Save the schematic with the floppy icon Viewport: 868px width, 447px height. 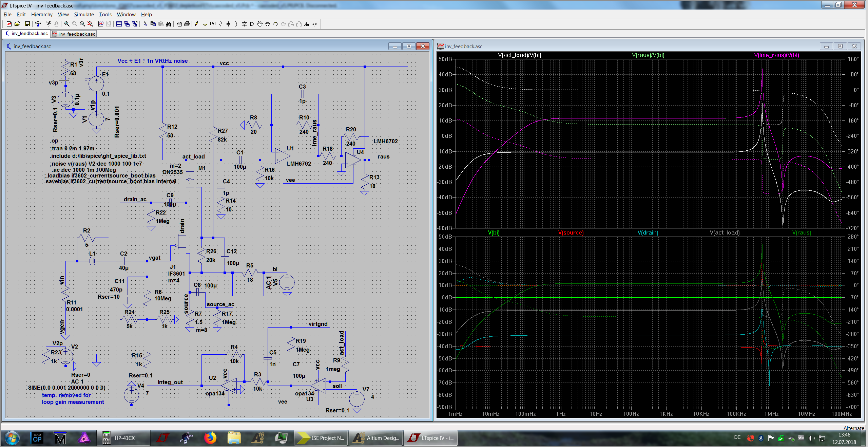click(x=27, y=24)
